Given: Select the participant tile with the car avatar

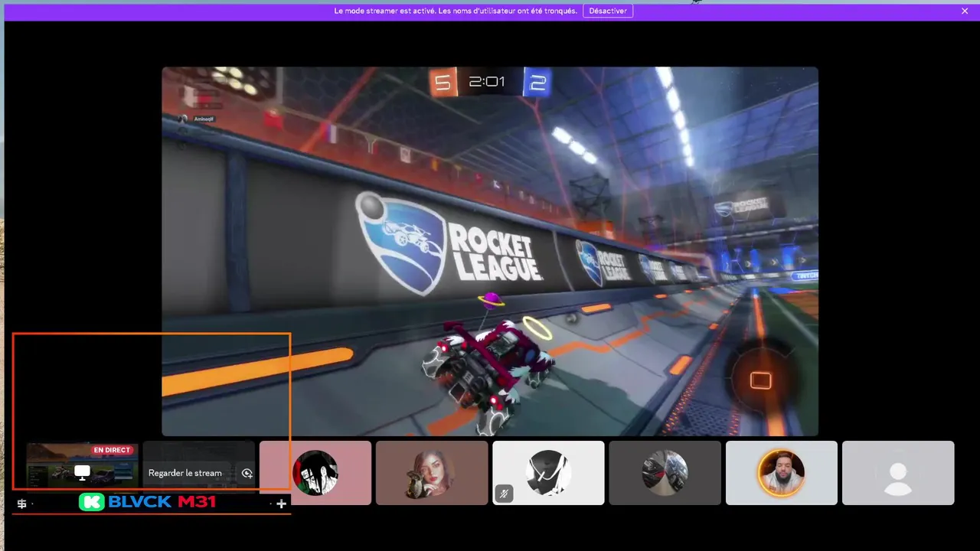Looking at the screenshot, I should 665,473.
